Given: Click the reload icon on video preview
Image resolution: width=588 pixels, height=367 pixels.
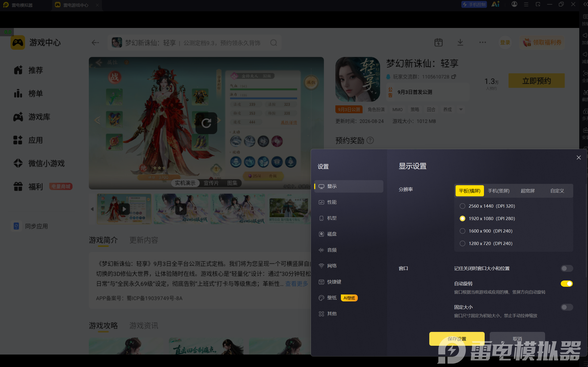Looking at the screenshot, I should (x=206, y=123).
